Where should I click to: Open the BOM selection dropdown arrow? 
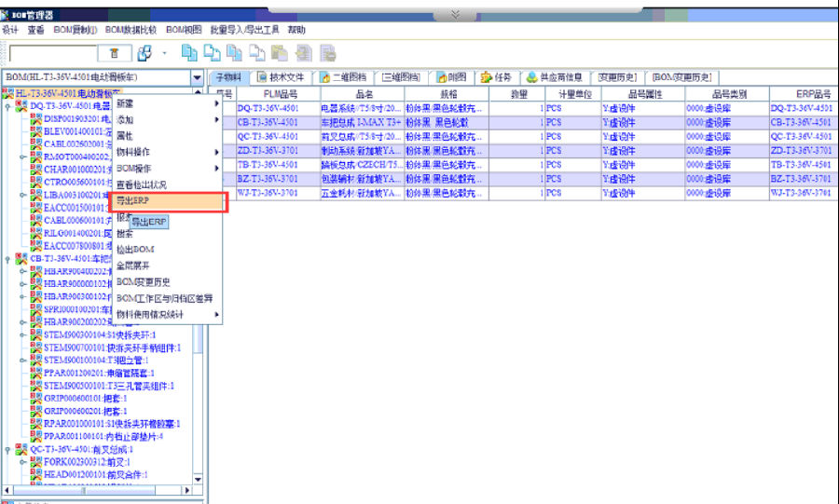coord(197,77)
